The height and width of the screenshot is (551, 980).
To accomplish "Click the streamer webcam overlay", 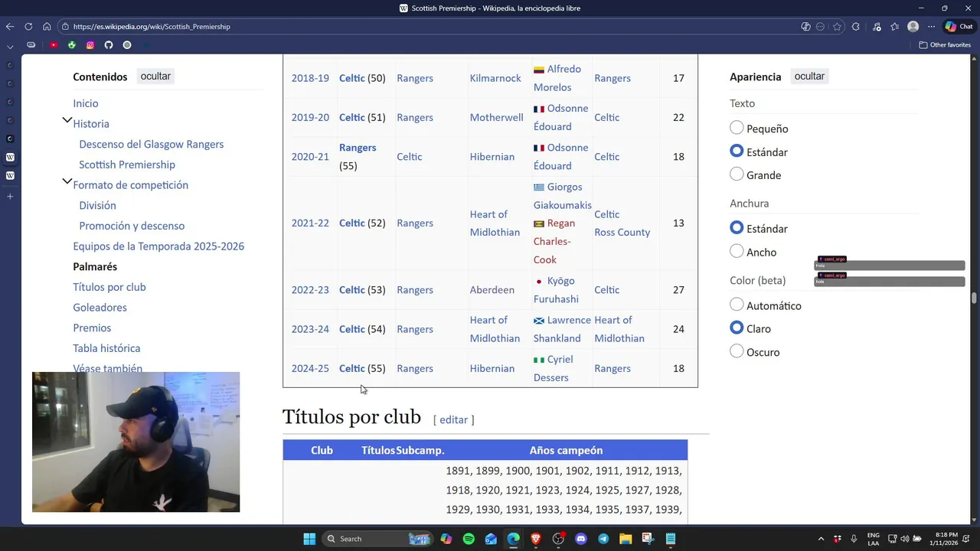I will pyautogui.click(x=136, y=442).
